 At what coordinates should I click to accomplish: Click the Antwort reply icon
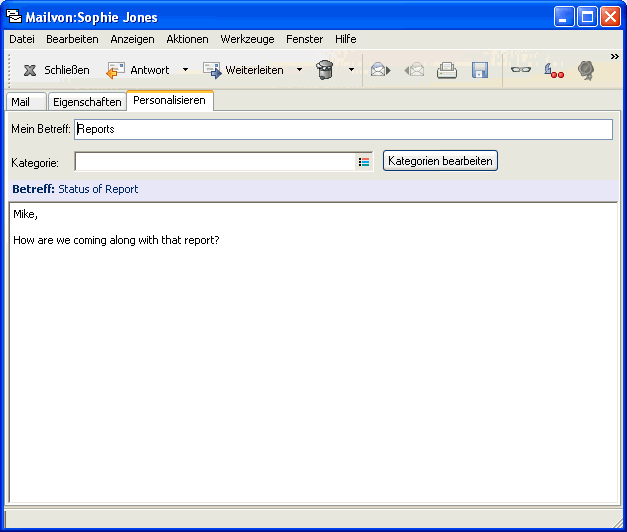[116, 70]
